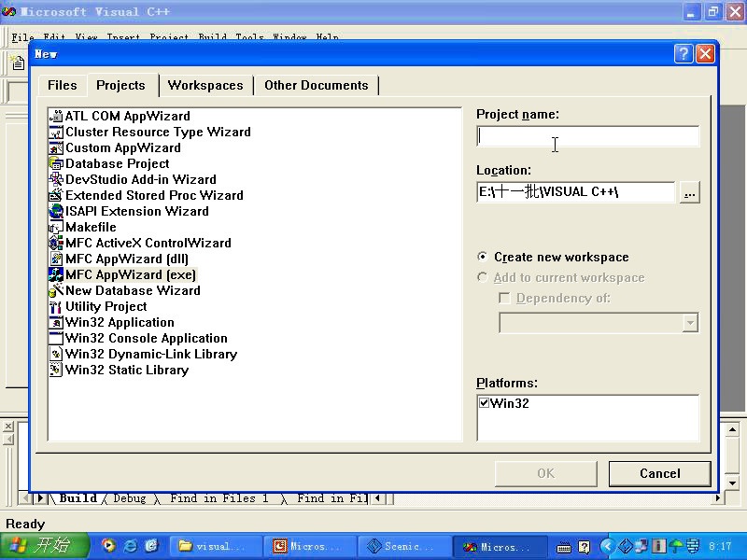Screen dimensions: 747x560
Task: Pick New Database Wizard icon
Action: tap(56, 290)
